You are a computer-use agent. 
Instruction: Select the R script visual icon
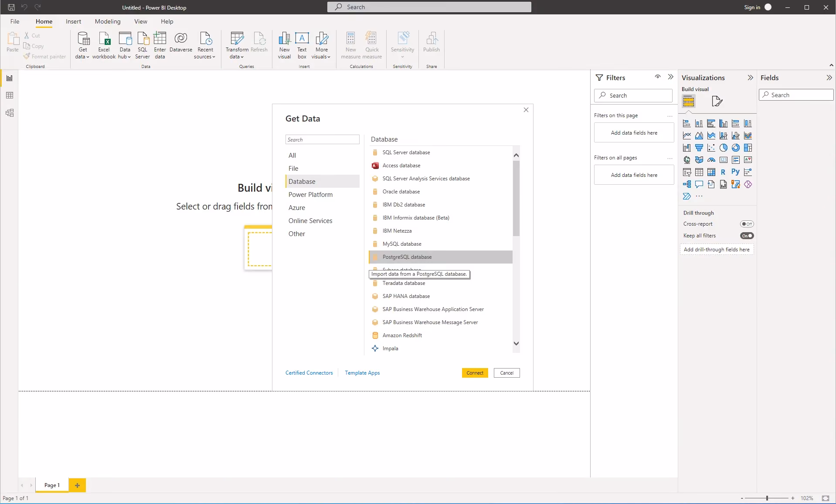(723, 172)
